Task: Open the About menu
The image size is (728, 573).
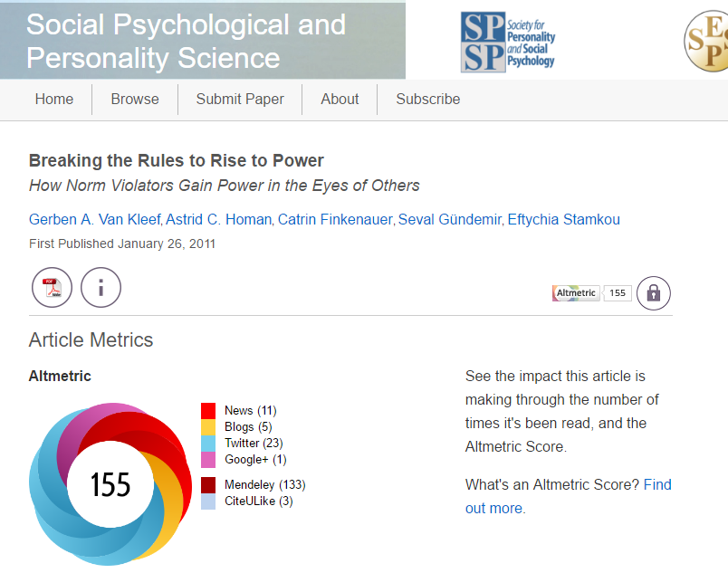Action: 340,99
